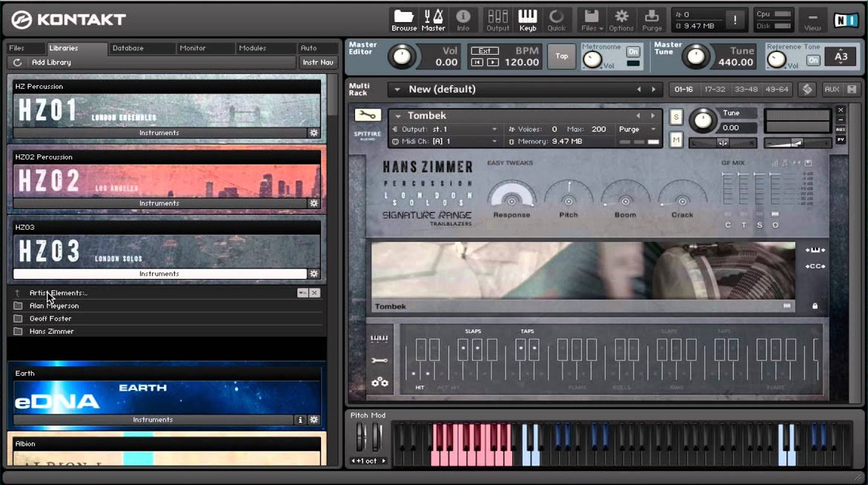Open the Quick-load browser icon

coord(557,20)
